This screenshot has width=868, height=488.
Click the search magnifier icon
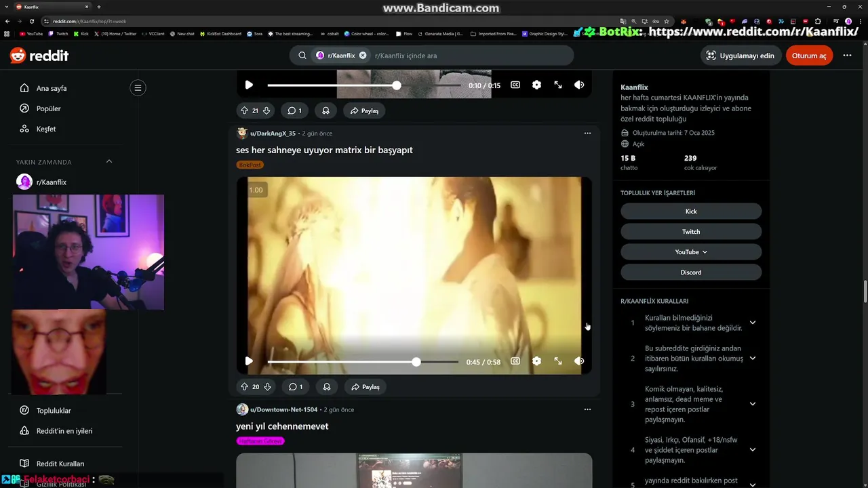[302, 56]
